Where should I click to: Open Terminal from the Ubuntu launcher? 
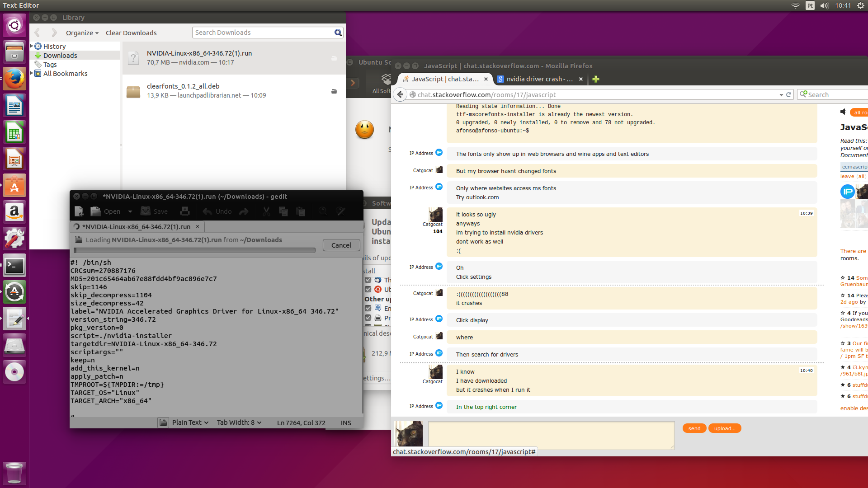click(x=14, y=266)
